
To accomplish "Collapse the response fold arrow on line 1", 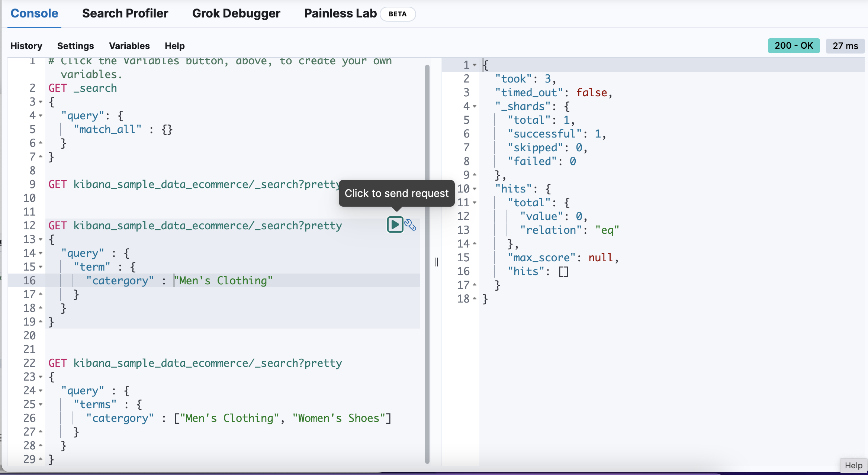I will (475, 65).
